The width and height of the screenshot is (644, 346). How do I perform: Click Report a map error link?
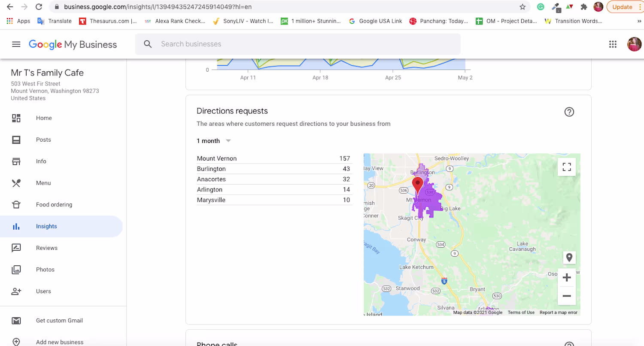tap(558, 313)
